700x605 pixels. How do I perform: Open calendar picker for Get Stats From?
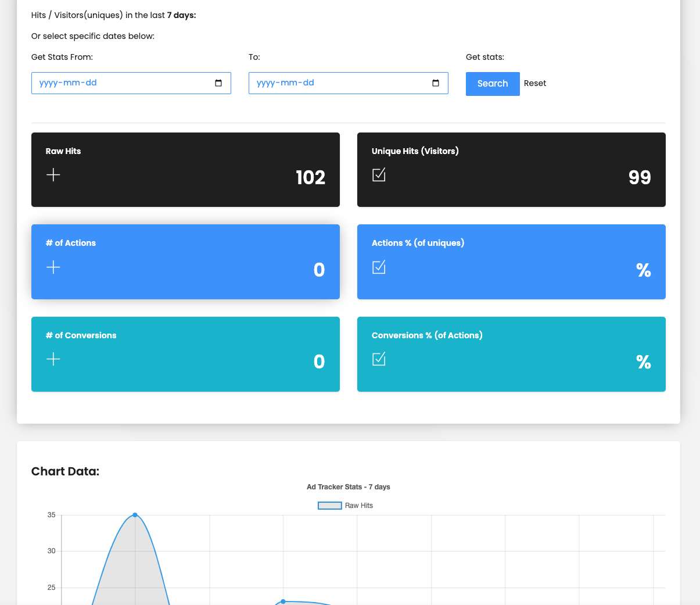218,83
